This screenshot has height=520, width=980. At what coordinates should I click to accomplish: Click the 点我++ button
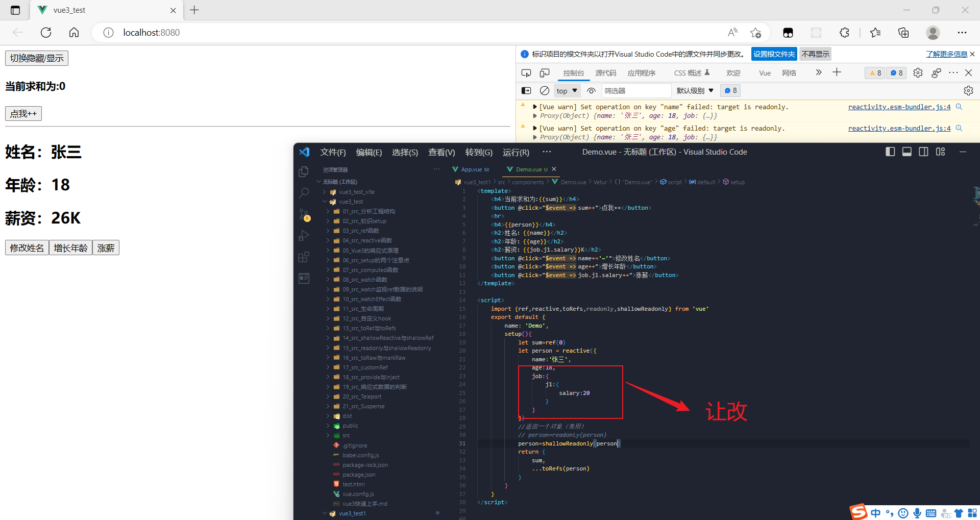(x=23, y=113)
